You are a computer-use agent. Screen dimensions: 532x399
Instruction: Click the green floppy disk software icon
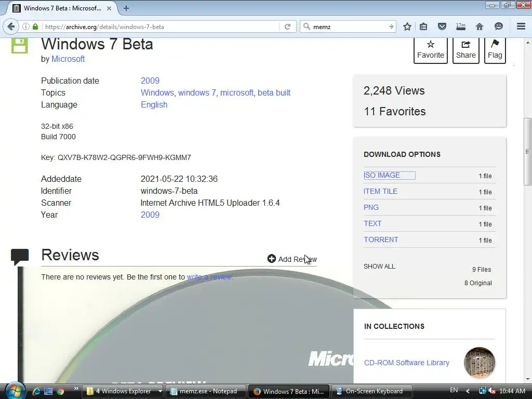[19, 46]
